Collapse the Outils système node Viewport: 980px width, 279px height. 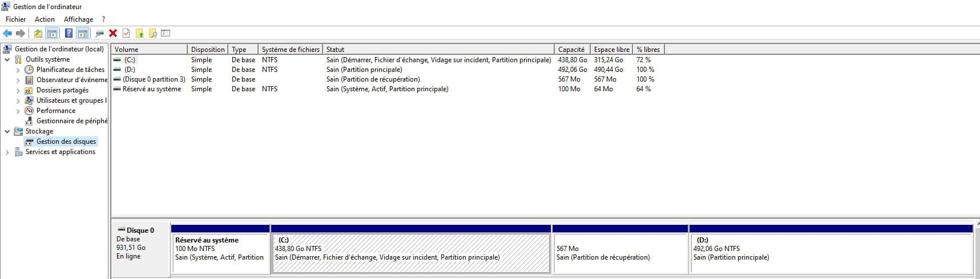[7, 59]
